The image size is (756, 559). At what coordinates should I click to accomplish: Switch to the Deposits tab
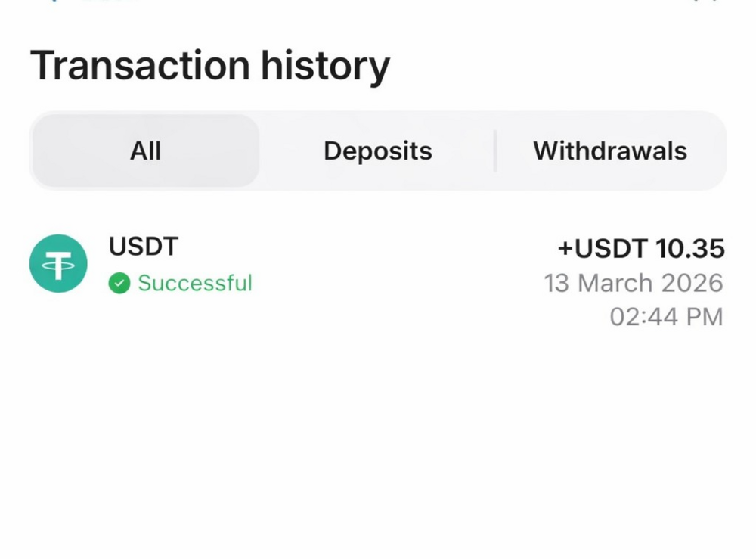[x=377, y=151]
